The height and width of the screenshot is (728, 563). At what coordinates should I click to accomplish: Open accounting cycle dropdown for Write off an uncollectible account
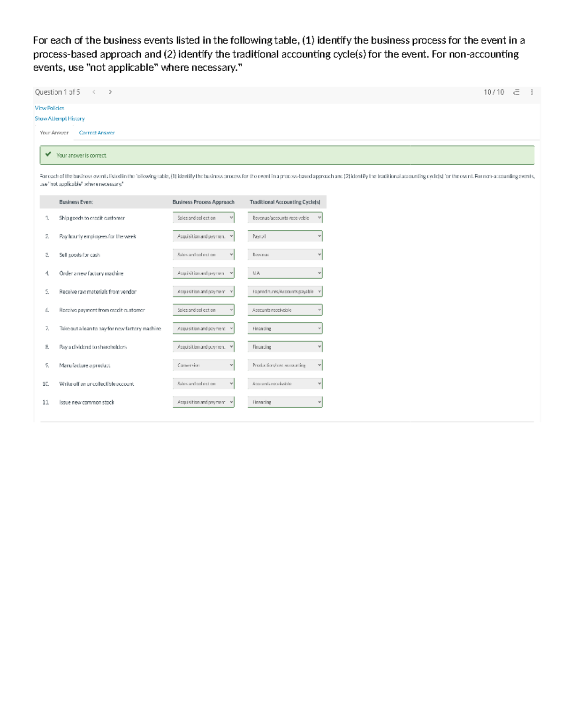(x=285, y=383)
